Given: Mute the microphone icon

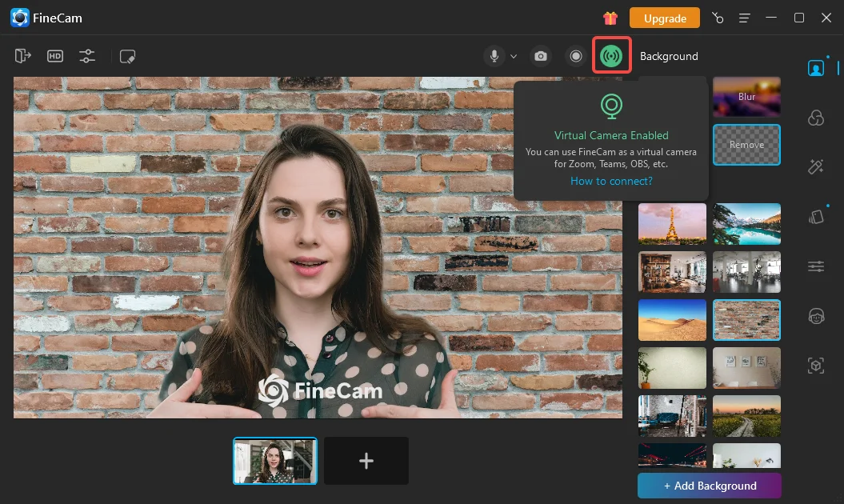Looking at the screenshot, I should (x=494, y=56).
